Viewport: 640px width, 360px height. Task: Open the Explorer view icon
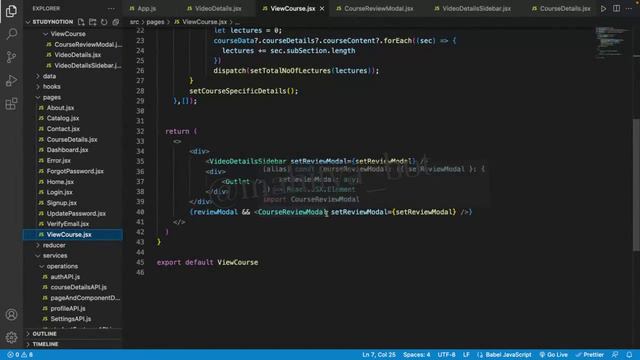11,11
